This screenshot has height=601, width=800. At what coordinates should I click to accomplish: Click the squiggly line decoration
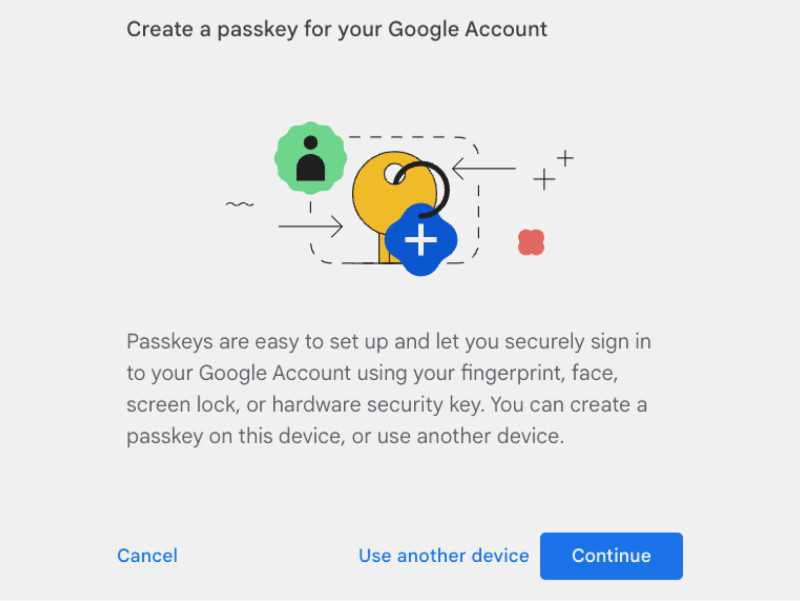tap(239, 205)
